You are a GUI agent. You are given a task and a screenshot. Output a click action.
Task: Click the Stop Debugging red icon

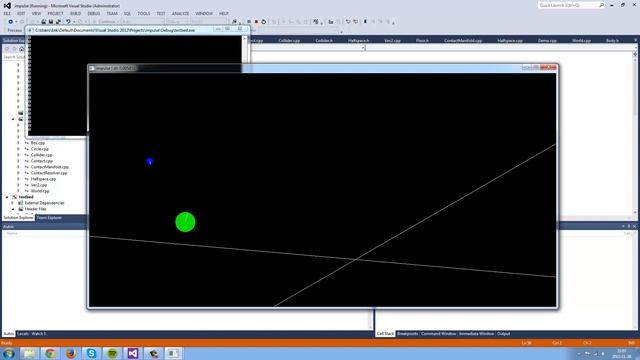pos(256,22)
